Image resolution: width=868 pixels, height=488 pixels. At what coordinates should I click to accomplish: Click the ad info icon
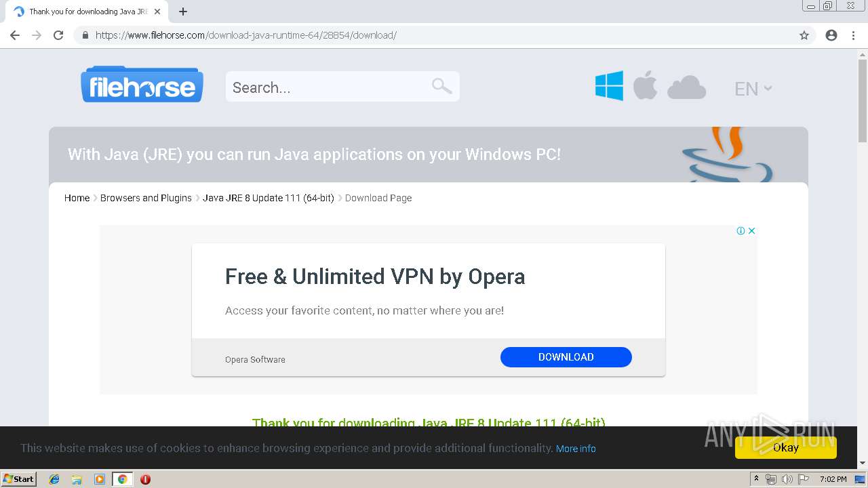coord(741,231)
